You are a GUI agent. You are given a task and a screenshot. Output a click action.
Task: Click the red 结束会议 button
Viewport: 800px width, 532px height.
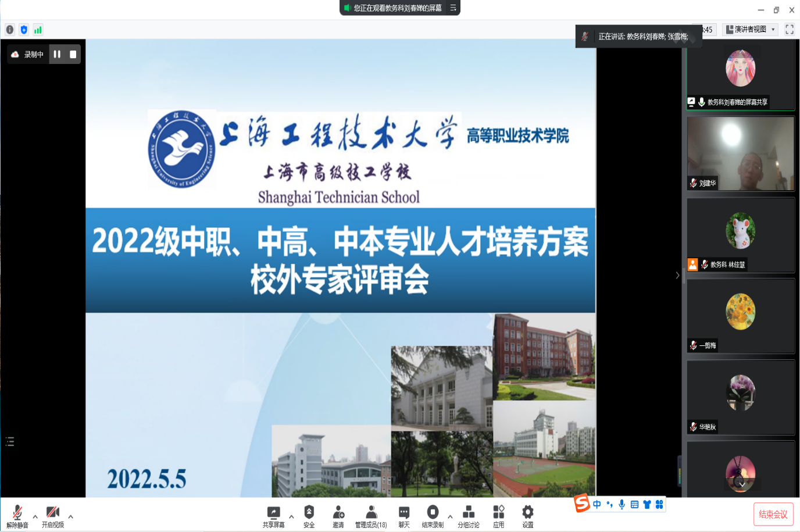773,515
